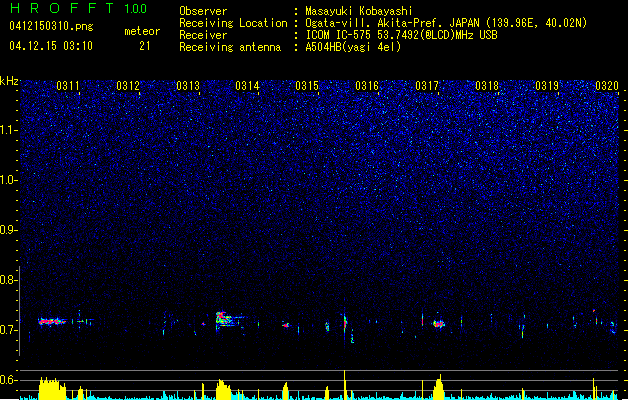
Task: Click the HROFFT 1.0.0 title text
Action: click(x=79, y=8)
